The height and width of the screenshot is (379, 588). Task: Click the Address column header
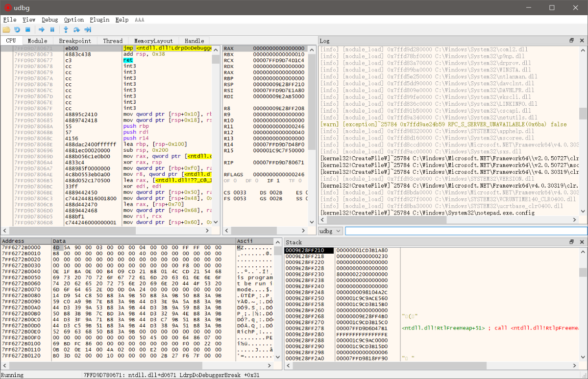click(x=26, y=241)
